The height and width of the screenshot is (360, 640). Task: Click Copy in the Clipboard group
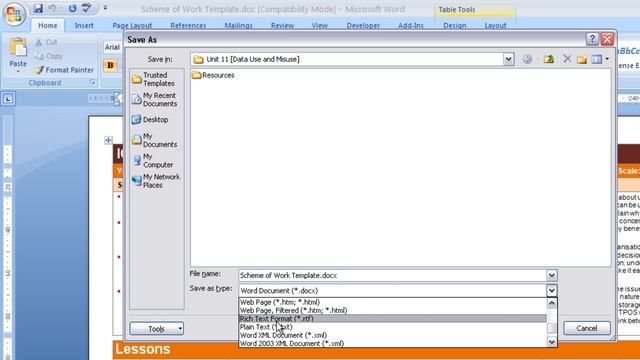[x=48, y=56]
